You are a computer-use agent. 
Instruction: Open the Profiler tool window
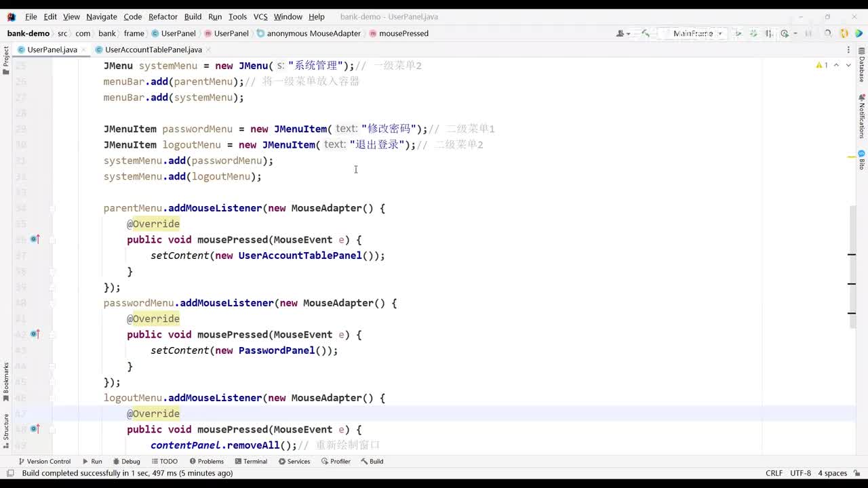[x=335, y=462]
